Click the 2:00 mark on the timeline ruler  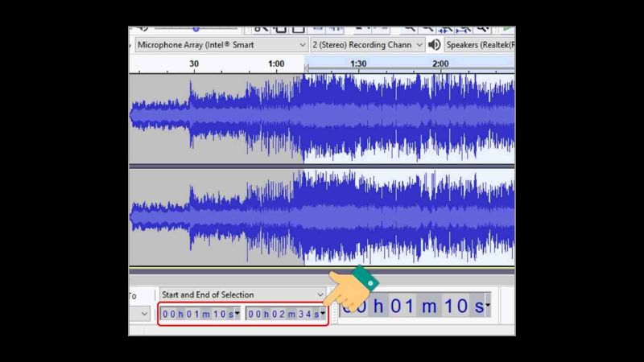[440, 64]
